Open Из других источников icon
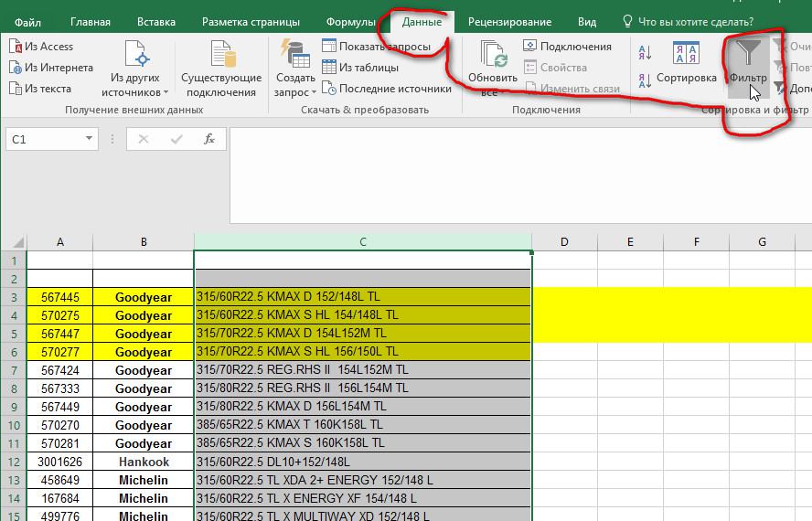812x521 pixels. [137, 54]
